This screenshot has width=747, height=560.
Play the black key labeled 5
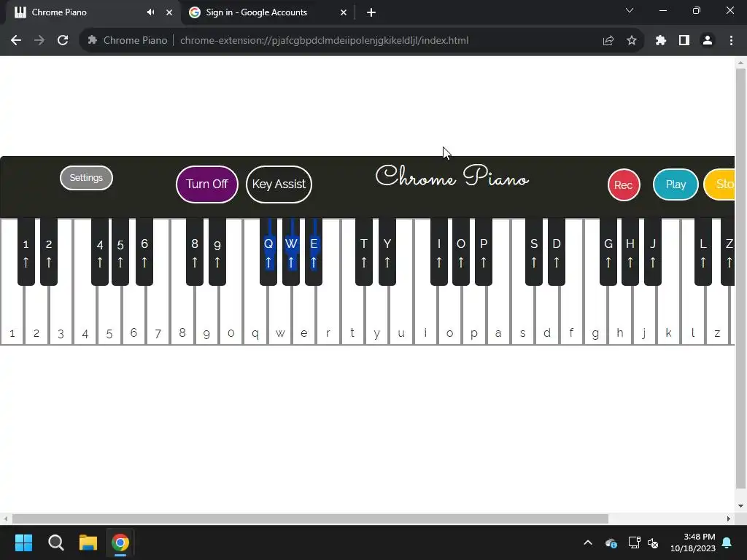tap(120, 252)
